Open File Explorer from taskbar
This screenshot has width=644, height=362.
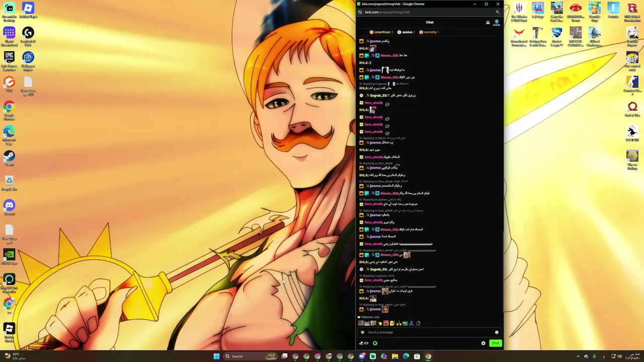[395, 356]
